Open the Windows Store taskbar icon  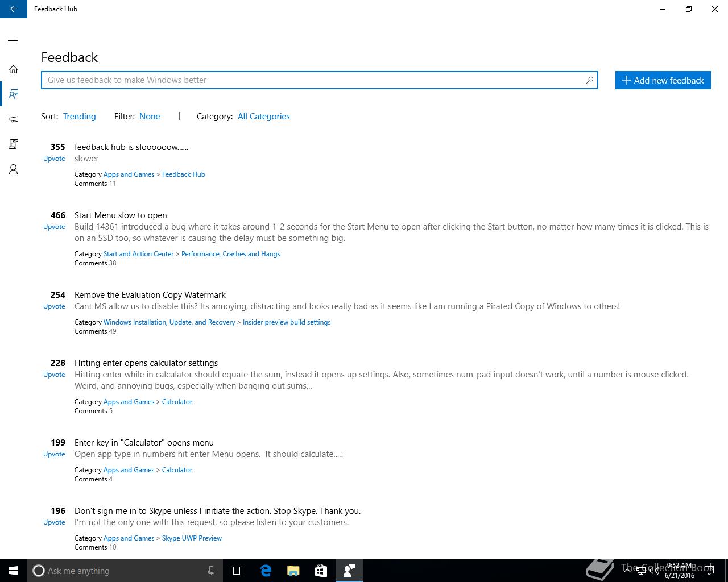[x=321, y=571]
